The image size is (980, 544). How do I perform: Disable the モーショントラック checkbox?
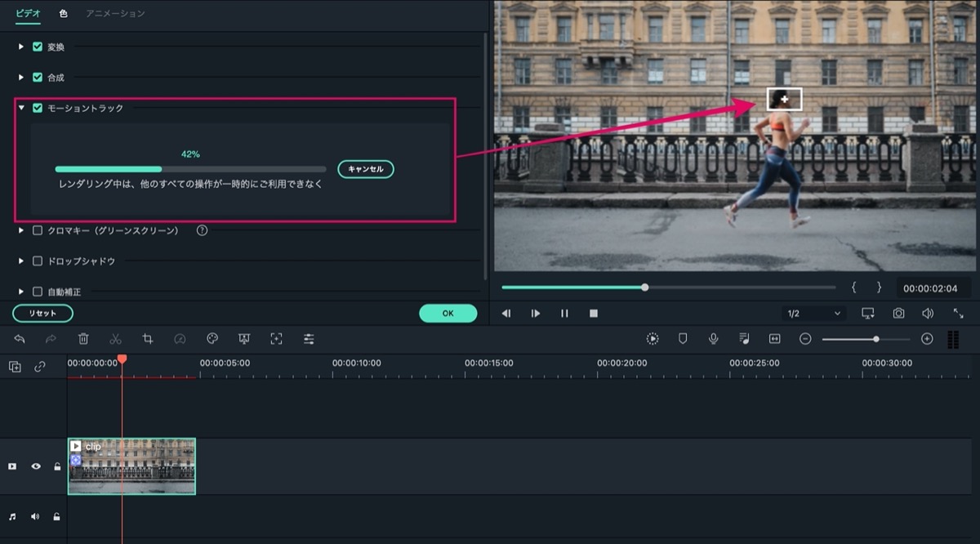click(38, 108)
